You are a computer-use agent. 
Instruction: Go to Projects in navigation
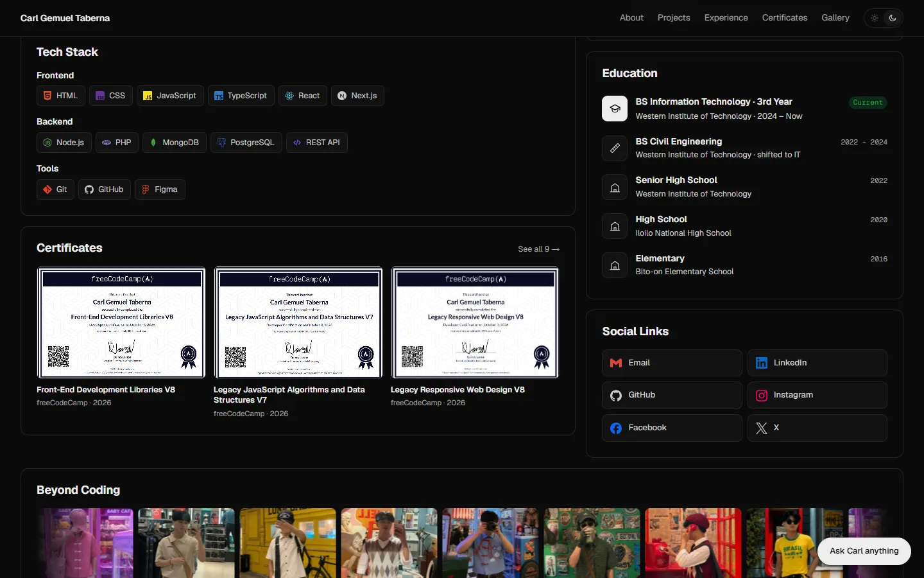674,18
